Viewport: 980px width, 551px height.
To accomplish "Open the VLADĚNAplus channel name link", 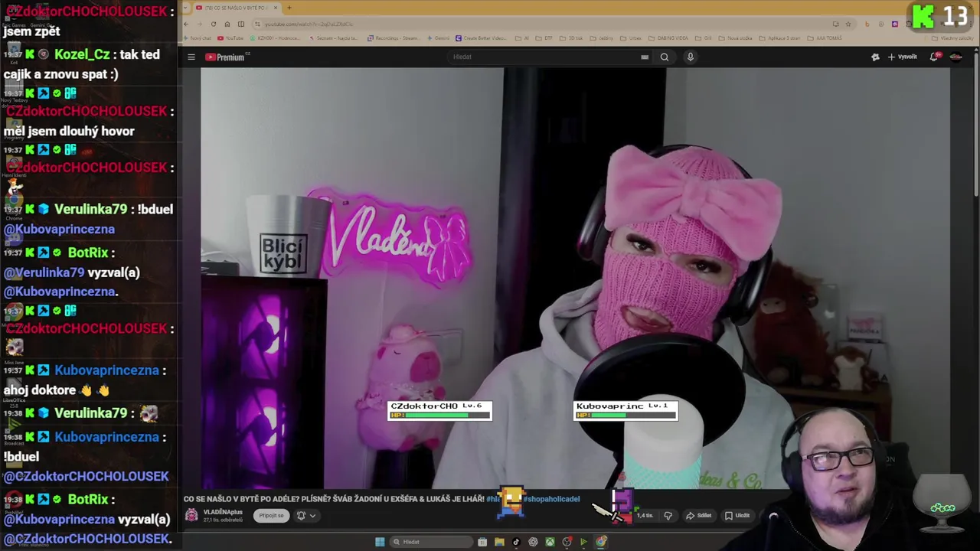I will point(223,512).
